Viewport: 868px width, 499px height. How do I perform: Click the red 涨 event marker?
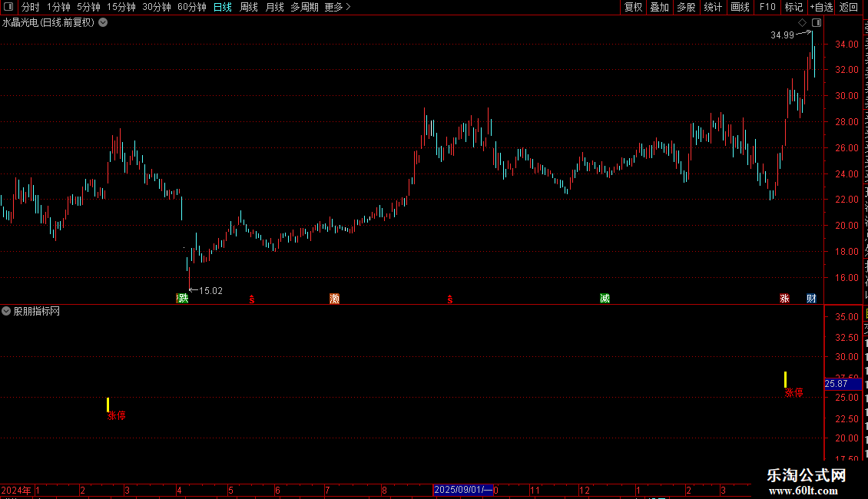[x=784, y=299]
